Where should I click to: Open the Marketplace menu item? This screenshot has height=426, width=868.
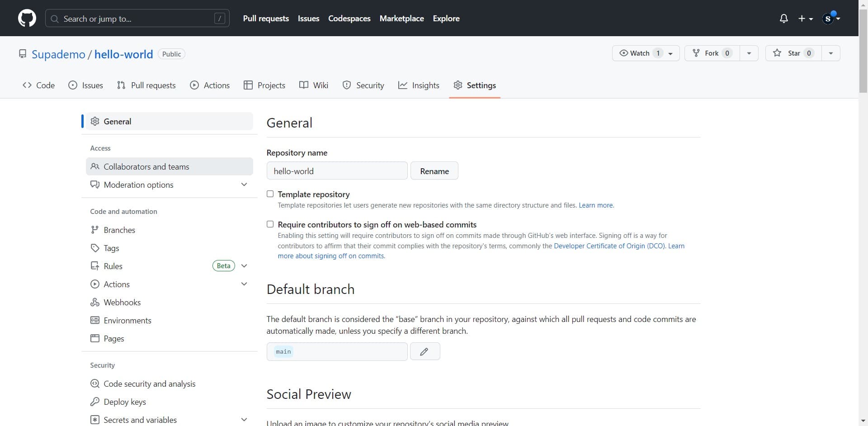tap(401, 19)
